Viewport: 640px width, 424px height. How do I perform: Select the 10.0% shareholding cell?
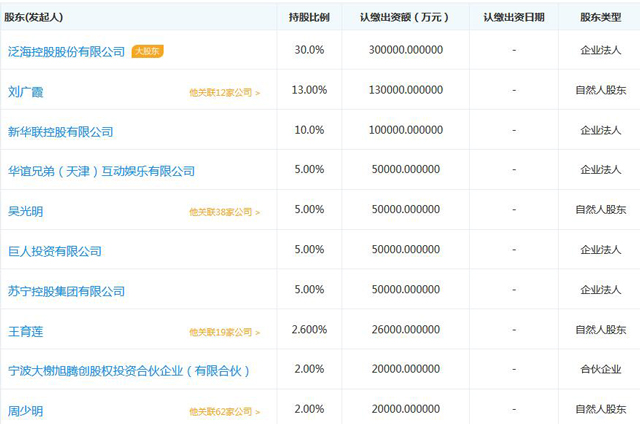pos(309,130)
